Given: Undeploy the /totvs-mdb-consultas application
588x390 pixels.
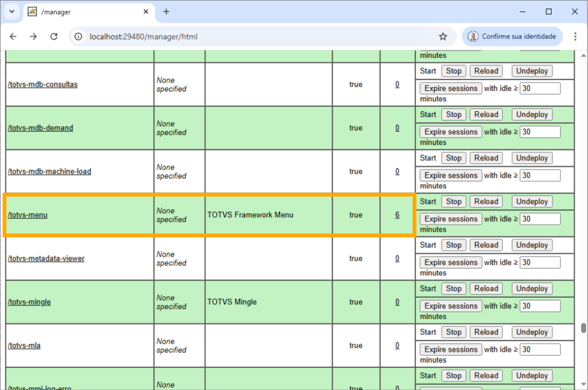Looking at the screenshot, I should [532, 71].
